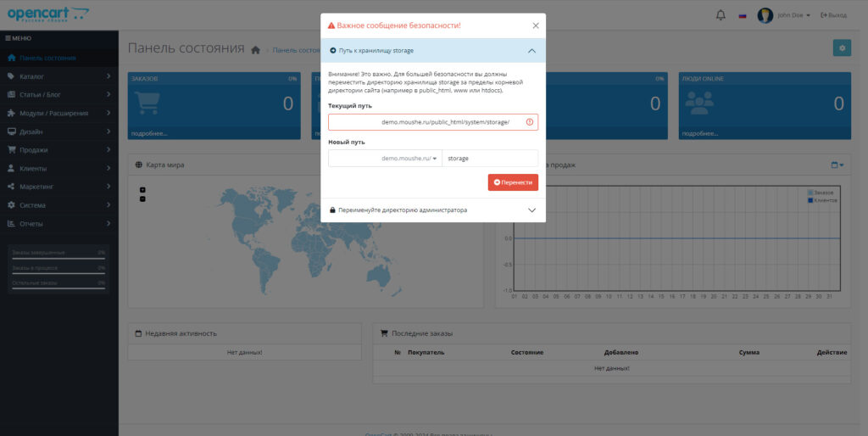Click the Russian flag language icon
The image size is (868, 436).
pos(743,15)
